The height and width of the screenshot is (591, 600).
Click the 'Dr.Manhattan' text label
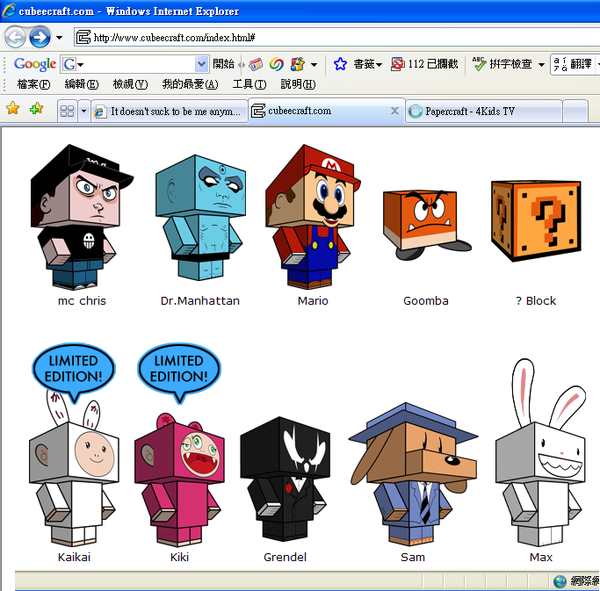point(200,301)
